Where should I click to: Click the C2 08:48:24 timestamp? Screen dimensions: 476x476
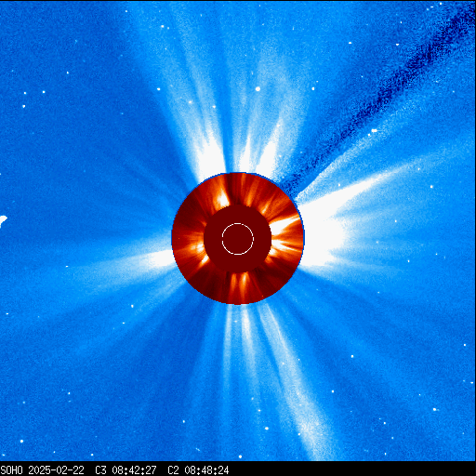click(x=198, y=470)
